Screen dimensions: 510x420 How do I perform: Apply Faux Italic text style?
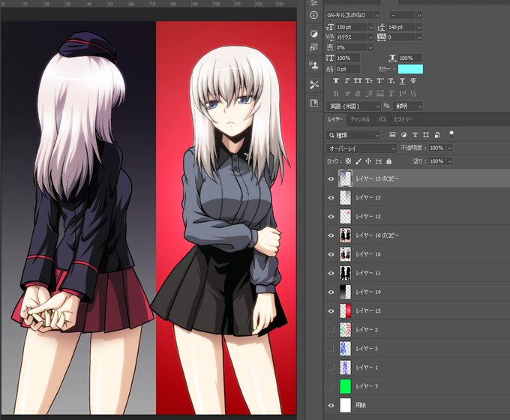coord(347,81)
